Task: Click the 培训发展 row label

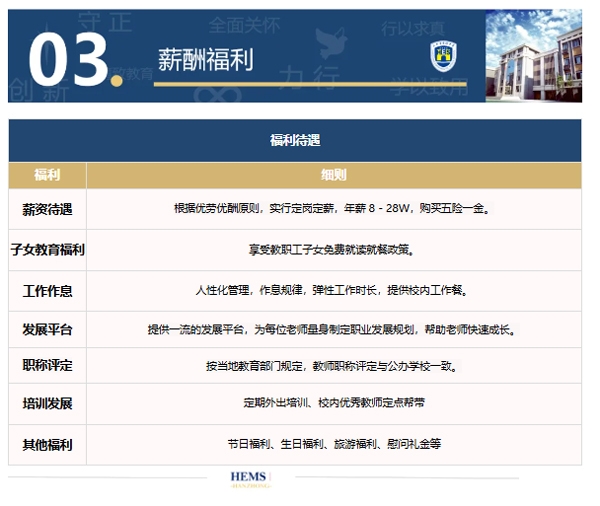Action: 47,404
